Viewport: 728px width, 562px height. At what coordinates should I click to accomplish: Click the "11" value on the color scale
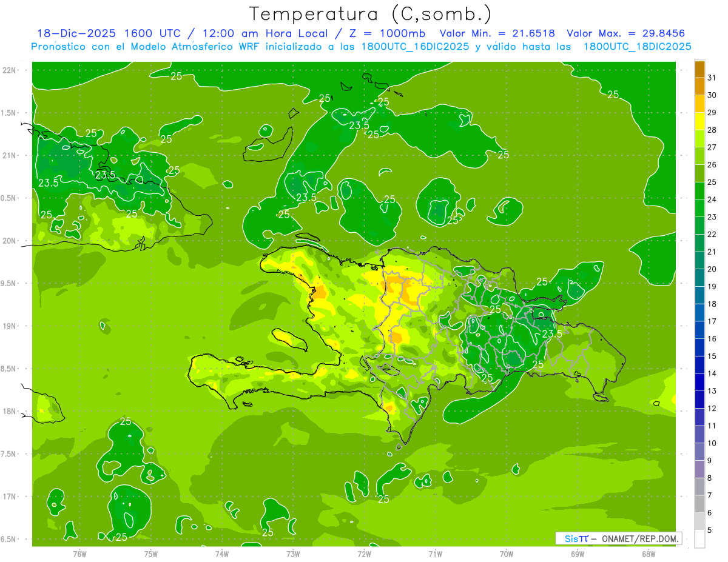coord(712,426)
